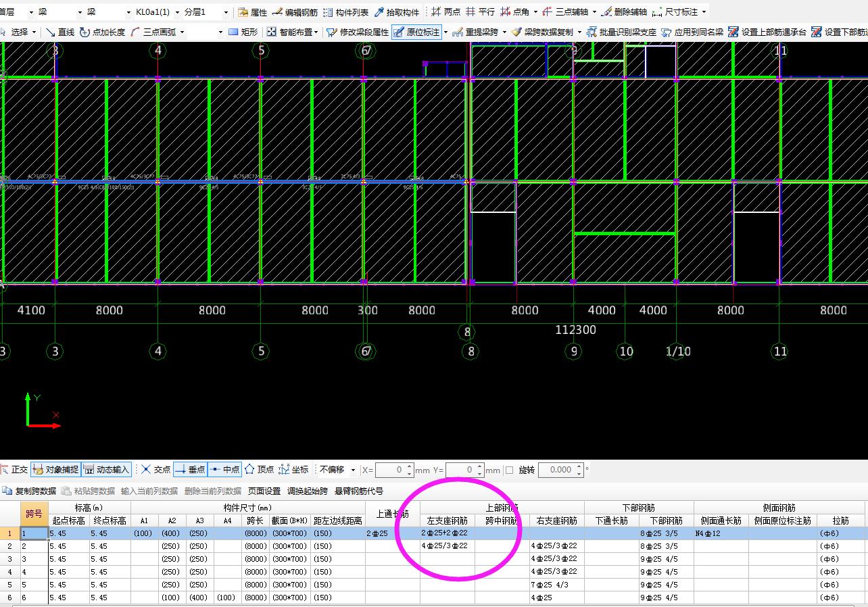This screenshot has width=868, height=607.
Task: Click 修改梁段属性 modify beam segment tool
Action: tap(358, 32)
